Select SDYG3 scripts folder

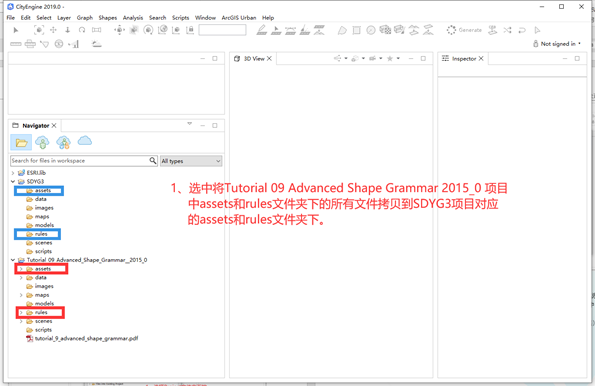coord(39,252)
